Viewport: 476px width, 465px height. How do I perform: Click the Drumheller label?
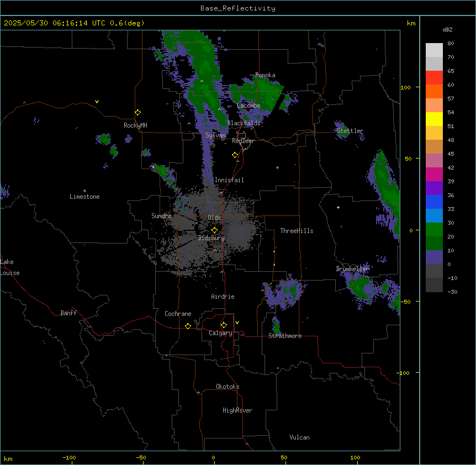click(352, 269)
